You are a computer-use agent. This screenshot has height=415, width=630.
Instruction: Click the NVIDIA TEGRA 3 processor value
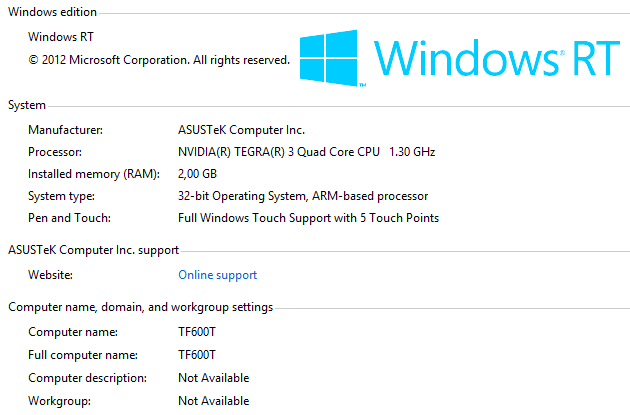(x=306, y=152)
